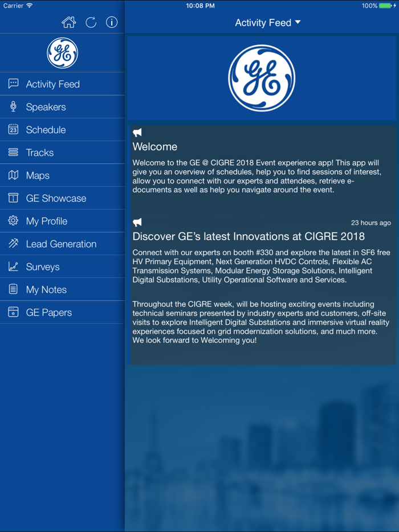The image size is (399, 532).
Task: Click the 10:08 PM clock in status bar
Action: (x=200, y=6)
